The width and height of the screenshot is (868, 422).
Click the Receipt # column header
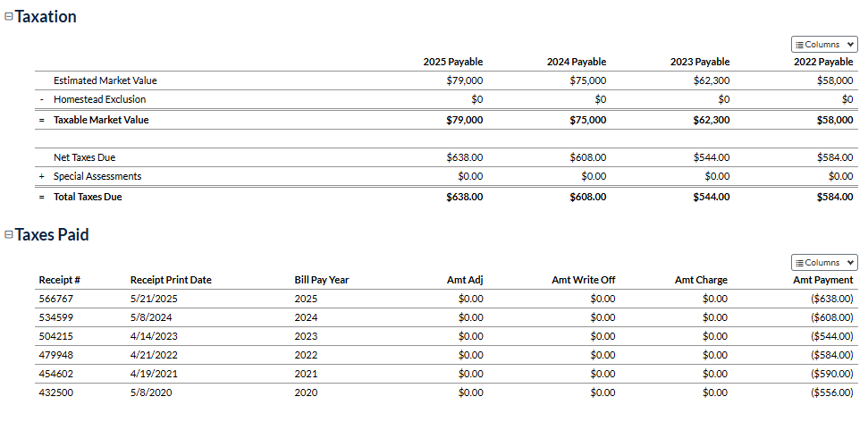click(x=60, y=280)
